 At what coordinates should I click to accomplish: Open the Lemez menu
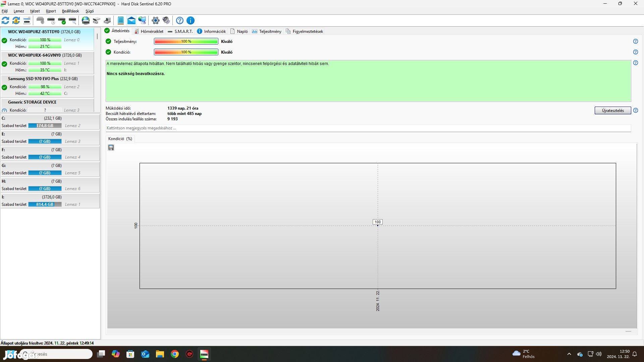(x=19, y=11)
